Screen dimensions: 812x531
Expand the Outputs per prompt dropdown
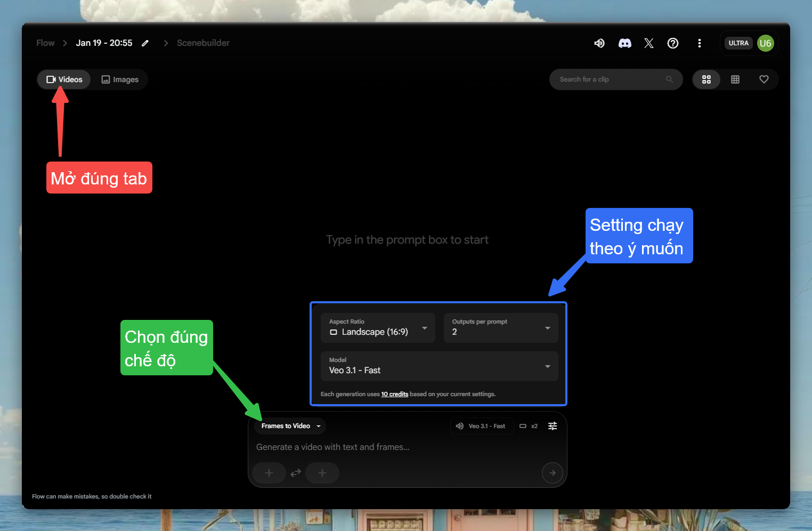click(501, 328)
